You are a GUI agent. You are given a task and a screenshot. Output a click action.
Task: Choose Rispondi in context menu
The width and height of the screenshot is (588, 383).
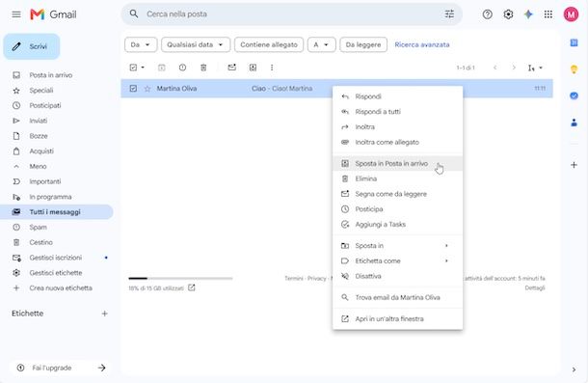[397, 96]
